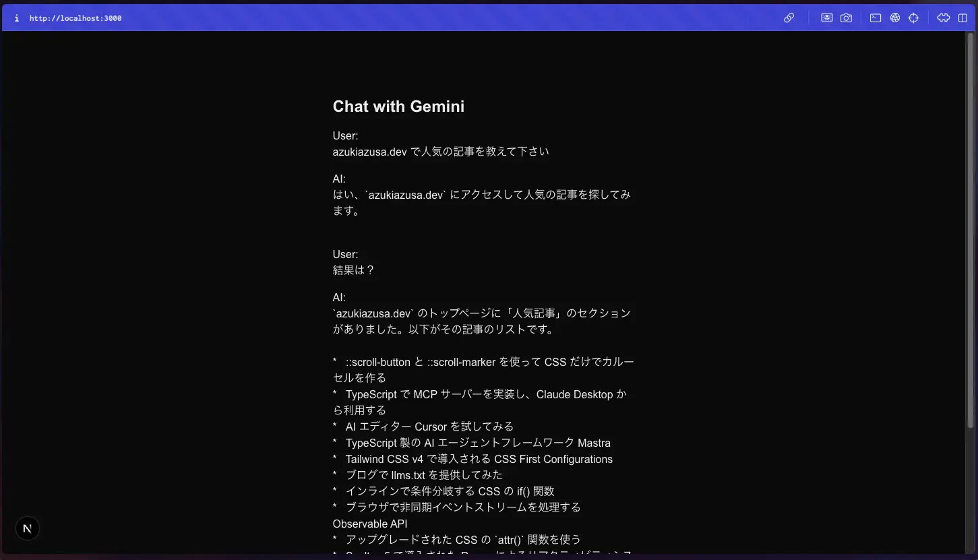
Task: Select the http://localhost:3000 address bar
Action: point(75,18)
